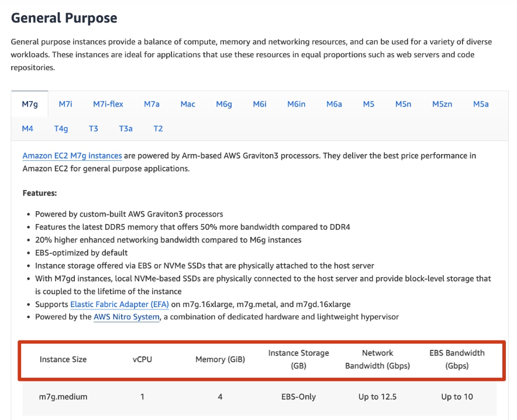Open the Amazon EC2 M7g instances link

pos(72,156)
